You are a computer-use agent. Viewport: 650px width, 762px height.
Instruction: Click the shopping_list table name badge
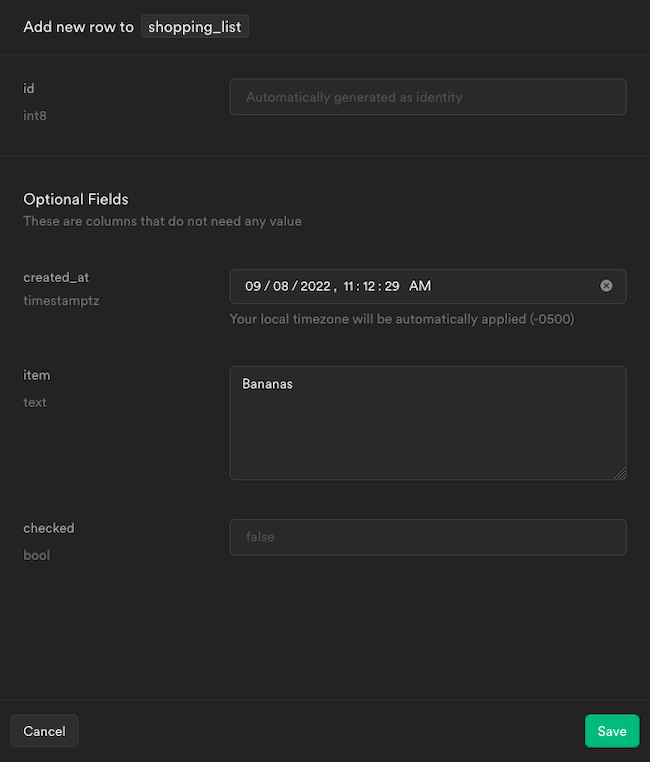pos(195,27)
